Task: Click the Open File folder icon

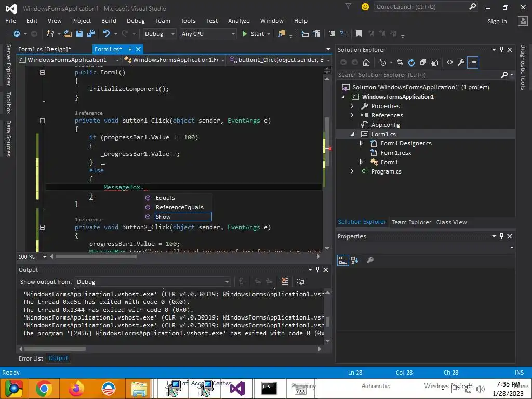Action: [x=68, y=34]
